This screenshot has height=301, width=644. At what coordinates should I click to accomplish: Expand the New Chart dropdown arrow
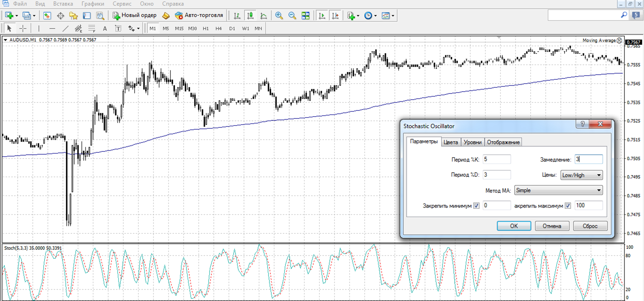[x=17, y=16]
